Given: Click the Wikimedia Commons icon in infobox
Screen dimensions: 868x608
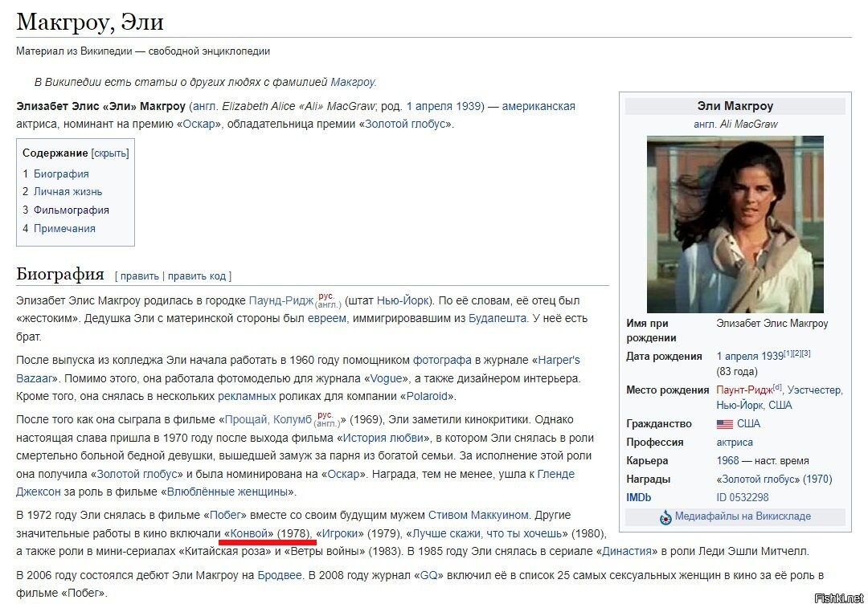Looking at the screenshot, I should (665, 517).
